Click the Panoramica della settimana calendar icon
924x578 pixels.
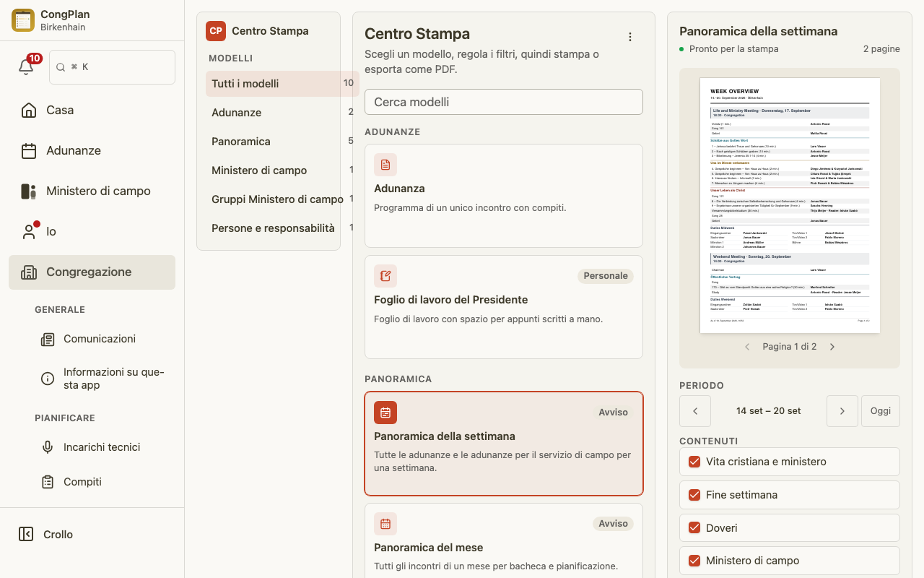tap(385, 413)
